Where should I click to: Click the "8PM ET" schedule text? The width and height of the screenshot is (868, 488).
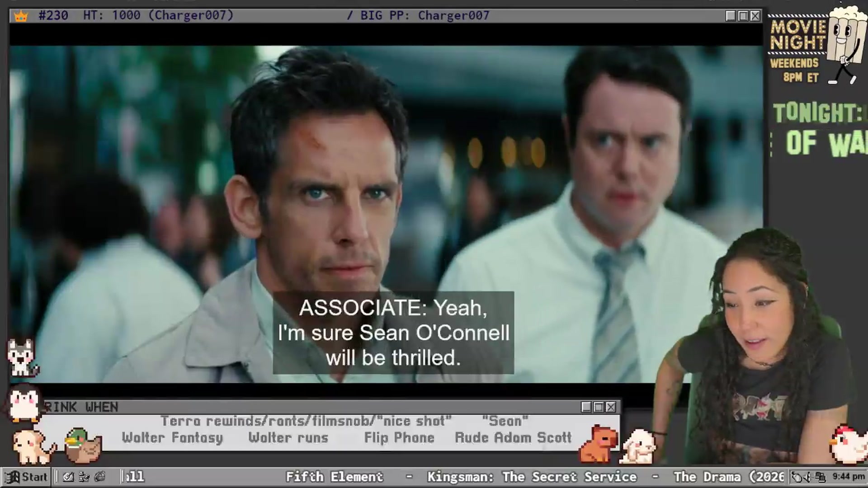pyautogui.click(x=801, y=77)
